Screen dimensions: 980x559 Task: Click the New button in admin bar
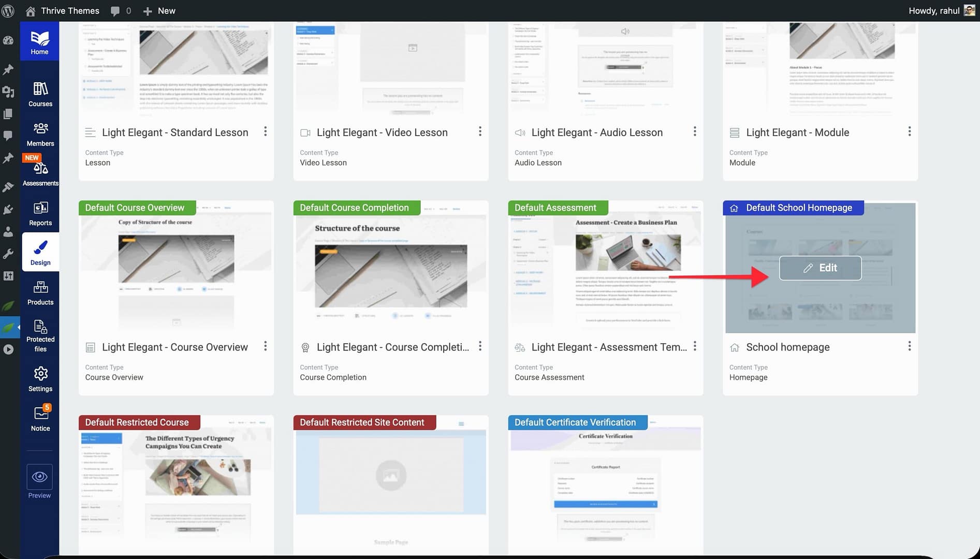point(159,10)
